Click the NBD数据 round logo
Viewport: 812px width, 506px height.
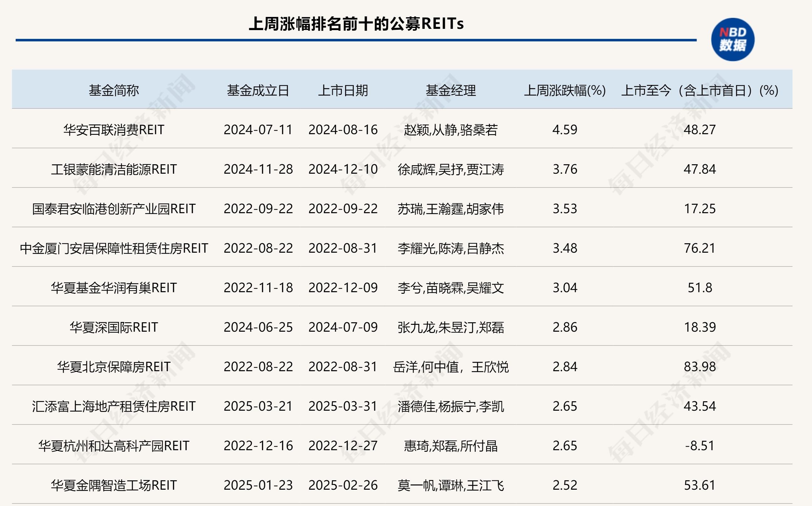click(732, 40)
